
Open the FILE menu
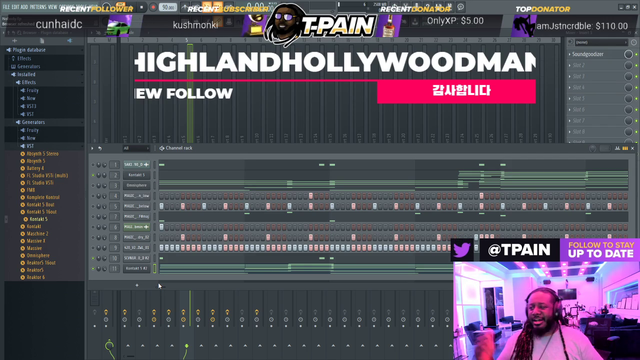(x=6, y=7)
